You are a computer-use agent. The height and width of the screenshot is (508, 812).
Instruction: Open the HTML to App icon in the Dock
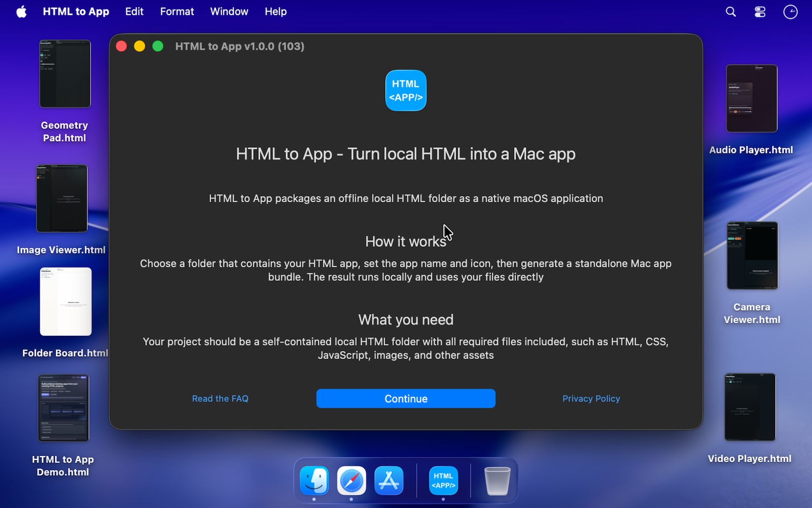tap(443, 480)
